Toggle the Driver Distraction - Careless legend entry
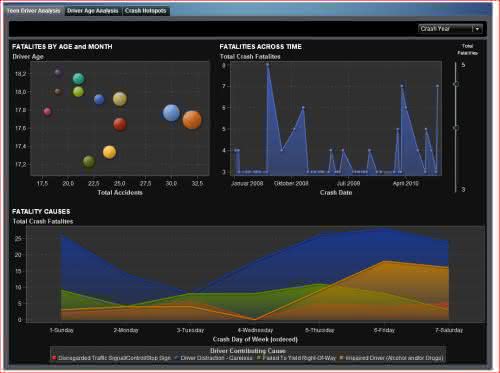Viewport: 500px width, 373px height. (x=214, y=358)
